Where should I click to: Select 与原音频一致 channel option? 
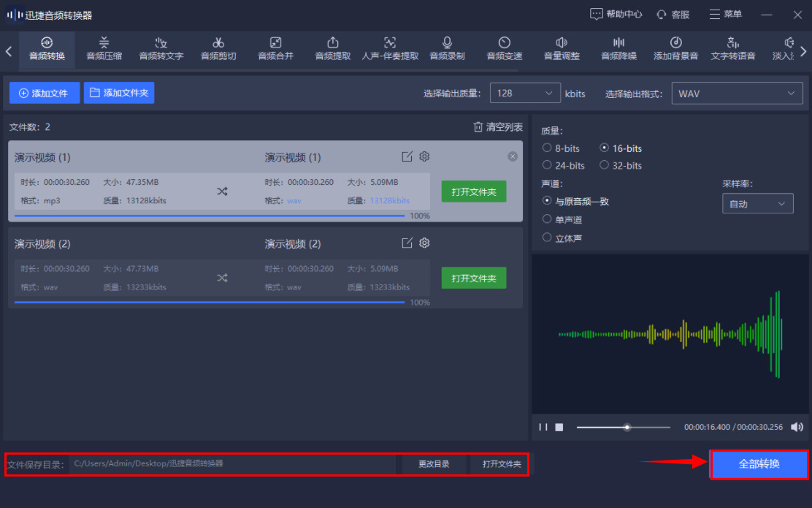coord(575,201)
